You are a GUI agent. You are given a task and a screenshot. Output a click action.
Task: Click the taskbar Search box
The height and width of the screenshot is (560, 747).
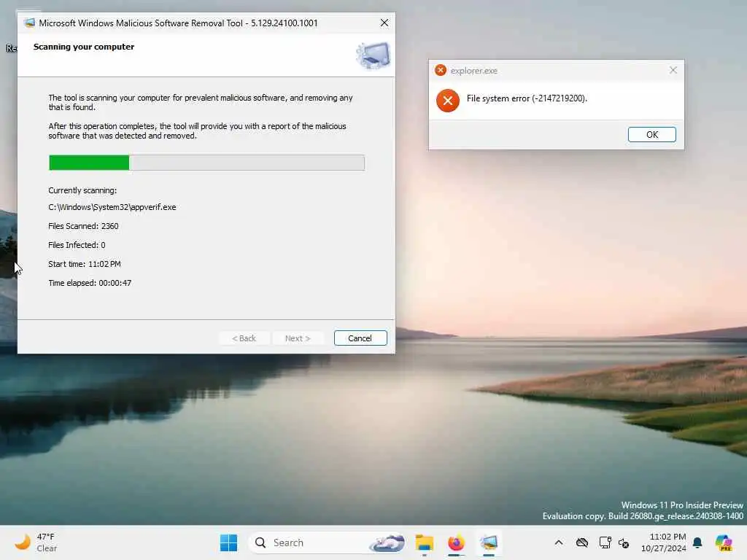click(327, 542)
